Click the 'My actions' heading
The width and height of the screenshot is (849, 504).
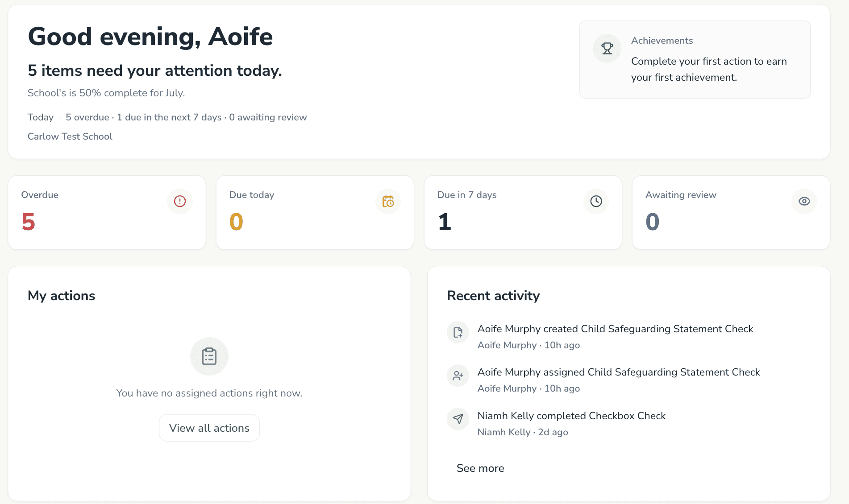coord(62,296)
